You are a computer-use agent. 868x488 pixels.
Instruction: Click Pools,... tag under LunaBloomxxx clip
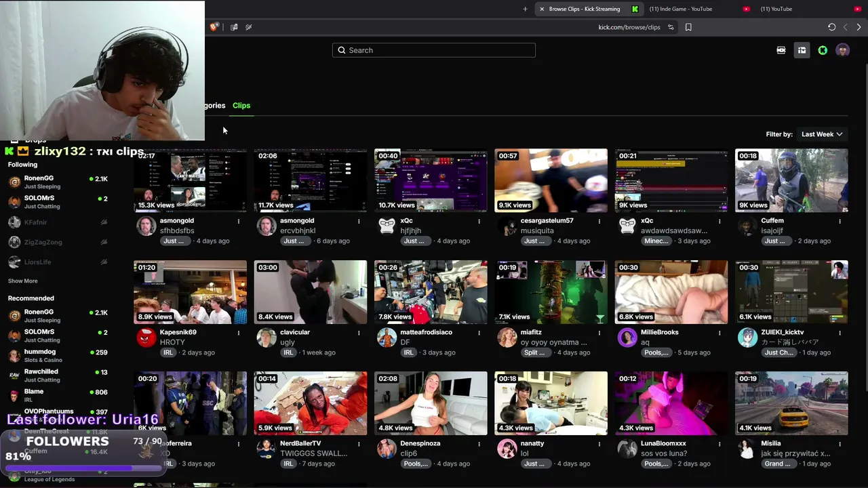tap(656, 464)
